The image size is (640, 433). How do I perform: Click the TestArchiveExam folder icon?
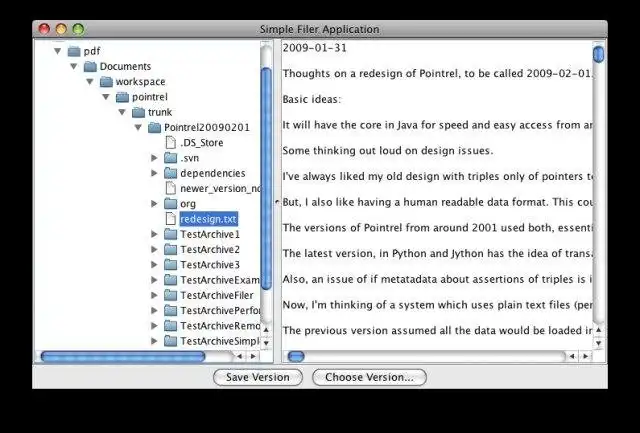tap(171, 280)
